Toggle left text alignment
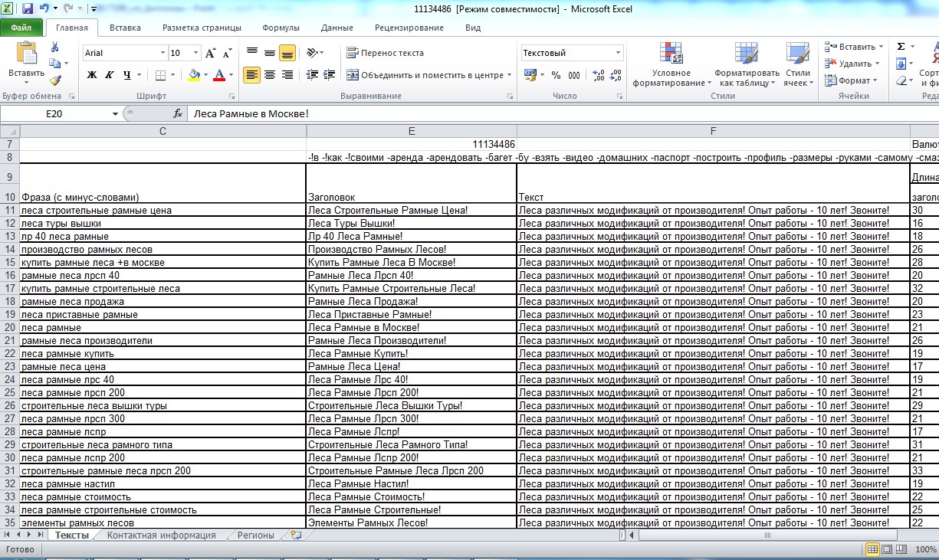The height and width of the screenshot is (560, 939). (x=251, y=75)
